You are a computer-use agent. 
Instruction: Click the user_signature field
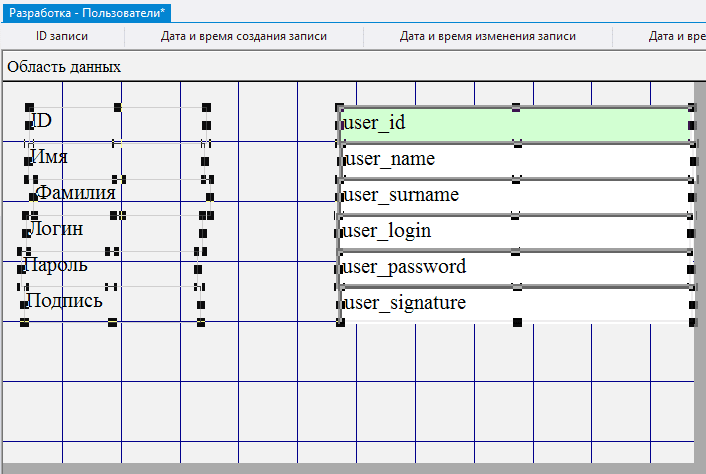coord(515,303)
